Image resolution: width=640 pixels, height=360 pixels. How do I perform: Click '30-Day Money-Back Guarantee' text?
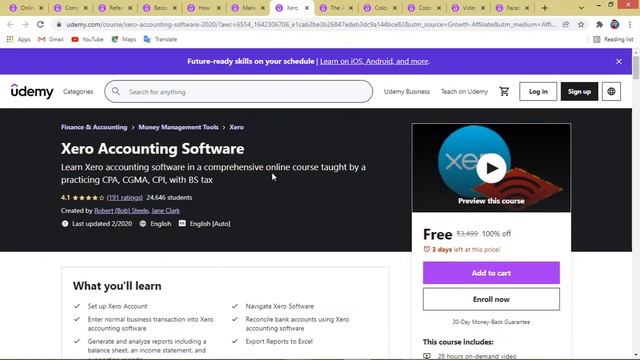pyautogui.click(x=491, y=322)
